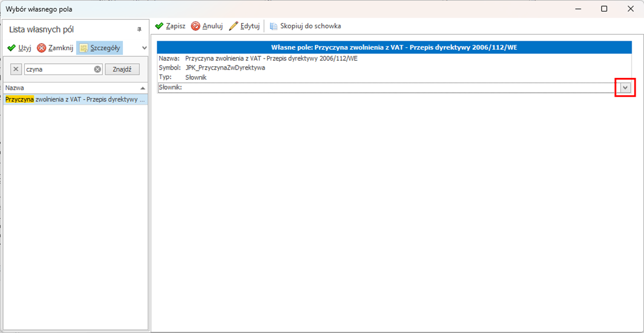Viewport: 644px width, 333px height.
Task: Click Użyj with green checkmark
Action: pos(19,48)
